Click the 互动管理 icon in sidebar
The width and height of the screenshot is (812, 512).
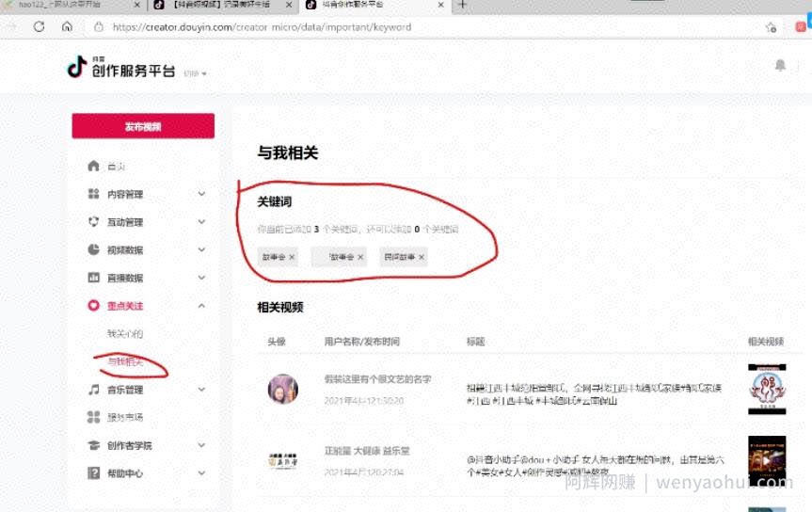pyautogui.click(x=93, y=222)
